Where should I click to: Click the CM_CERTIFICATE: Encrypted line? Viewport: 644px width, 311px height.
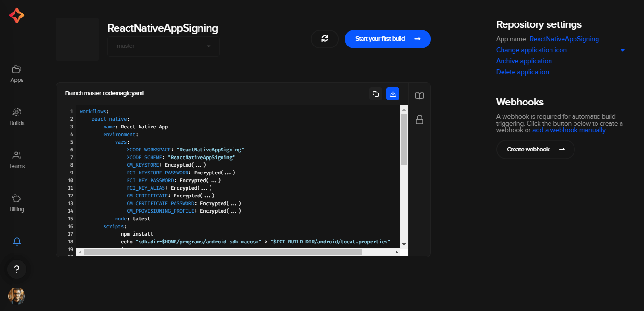(171, 196)
